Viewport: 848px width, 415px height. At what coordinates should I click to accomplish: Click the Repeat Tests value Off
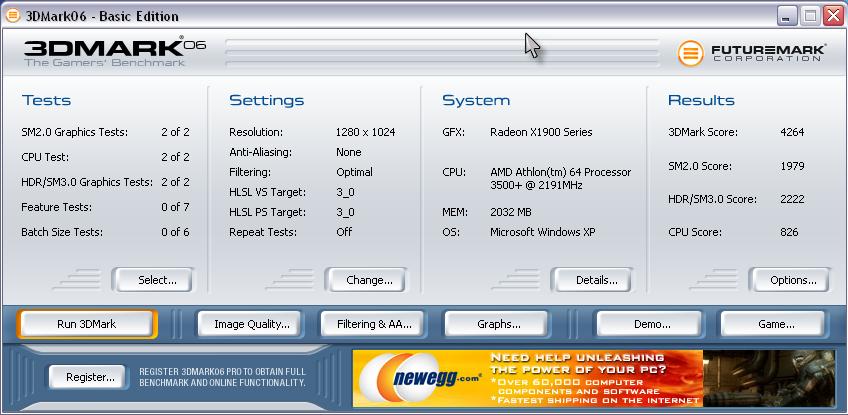(x=343, y=232)
